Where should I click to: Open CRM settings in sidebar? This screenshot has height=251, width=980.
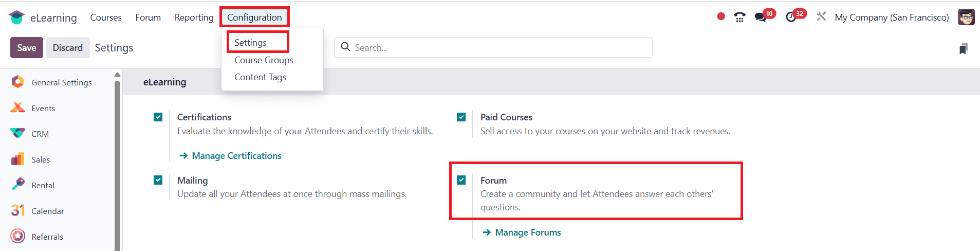(x=40, y=134)
